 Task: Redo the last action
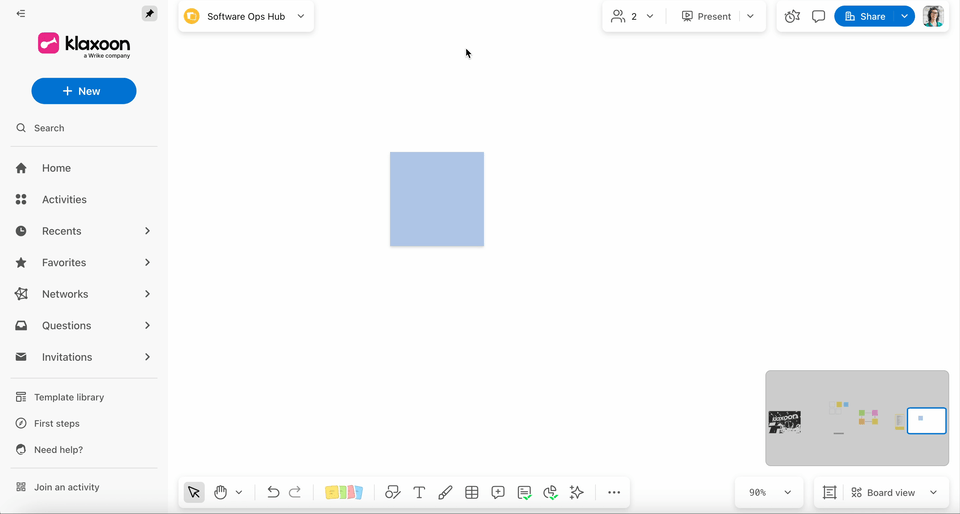pyautogui.click(x=295, y=492)
